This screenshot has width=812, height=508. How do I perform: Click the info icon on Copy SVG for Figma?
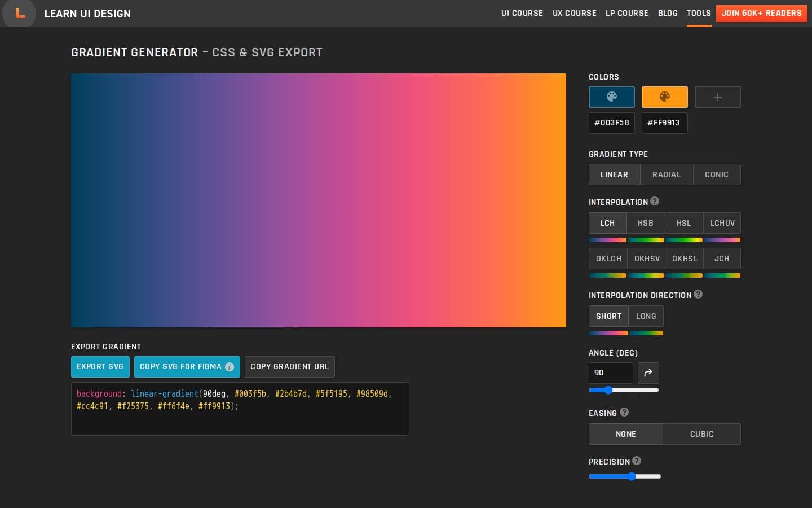(230, 367)
